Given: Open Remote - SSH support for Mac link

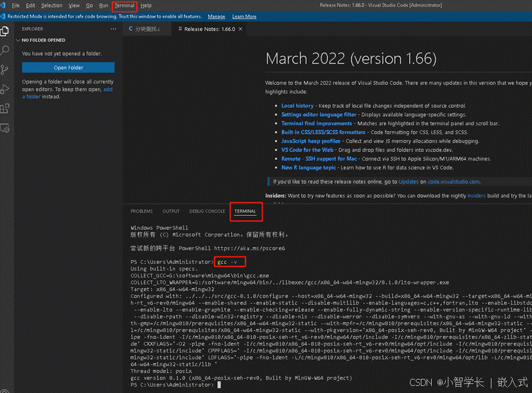Looking at the screenshot, I should click(319, 159).
